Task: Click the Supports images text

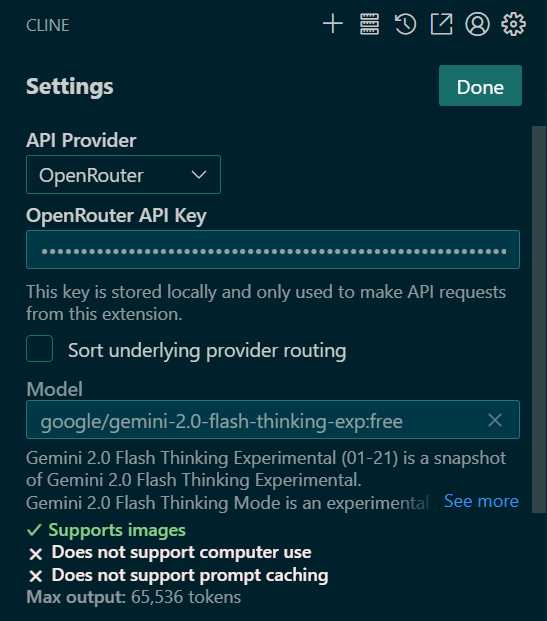Action: pyautogui.click(x=117, y=530)
